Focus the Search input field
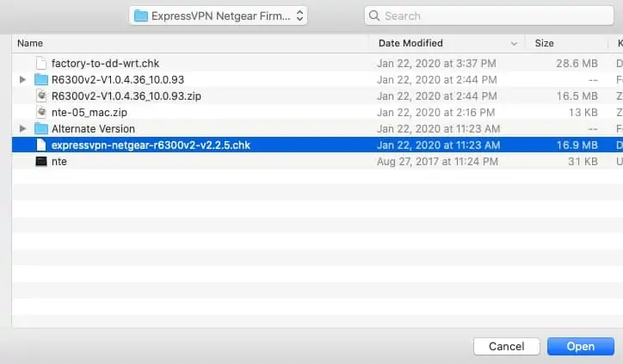The height and width of the screenshot is (364, 623). pos(489,15)
